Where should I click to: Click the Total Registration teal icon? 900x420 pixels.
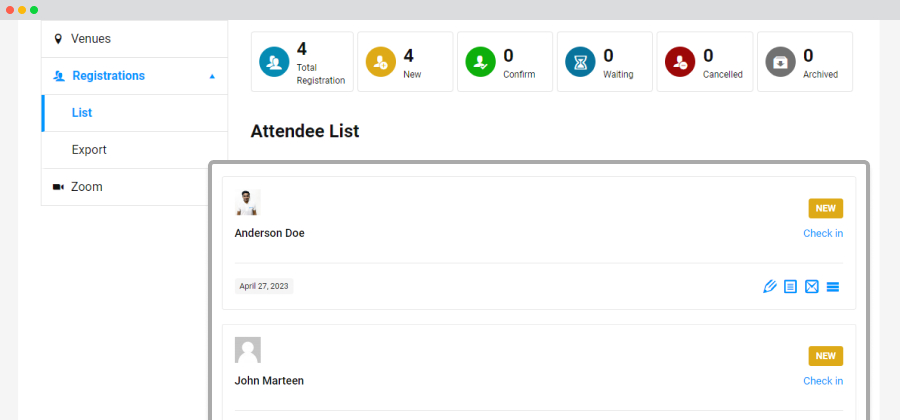pos(274,62)
